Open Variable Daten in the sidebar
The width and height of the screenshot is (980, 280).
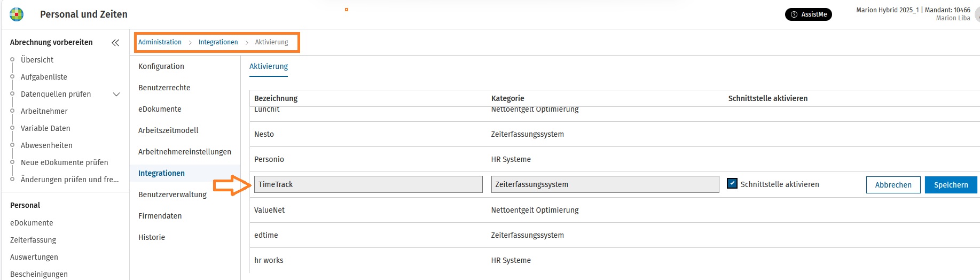(x=45, y=128)
